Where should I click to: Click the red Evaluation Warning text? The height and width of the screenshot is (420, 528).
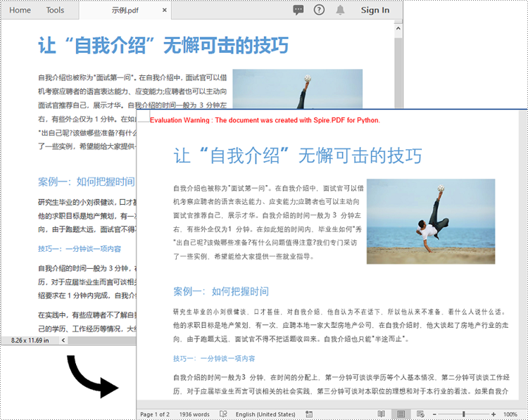[265, 120]
